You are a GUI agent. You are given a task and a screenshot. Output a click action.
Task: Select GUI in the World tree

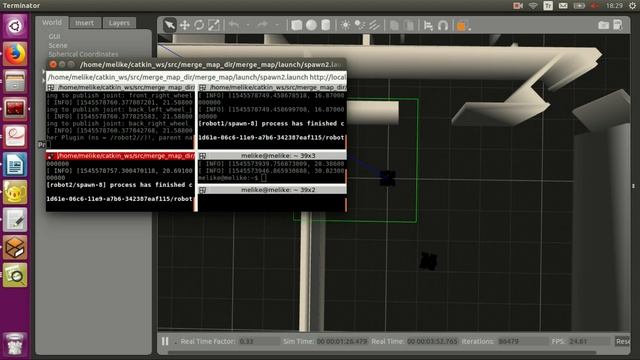click(x=54, y=36)
